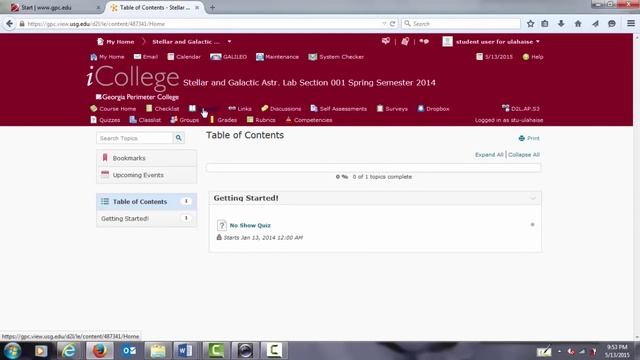Click Collapse All
Image resolution: width=640 pixels, height=360 pixels.
524,155
